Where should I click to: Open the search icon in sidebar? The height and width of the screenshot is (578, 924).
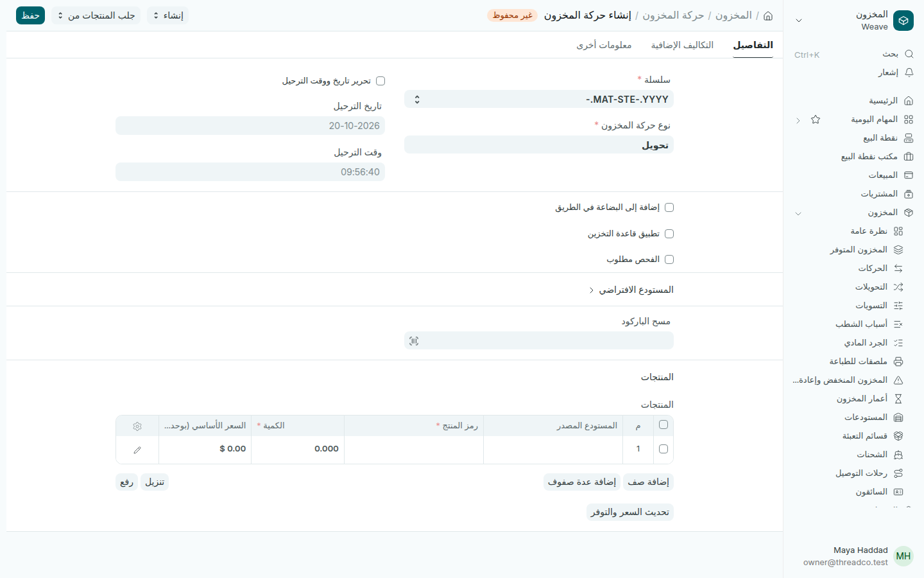tap(909, 54)
